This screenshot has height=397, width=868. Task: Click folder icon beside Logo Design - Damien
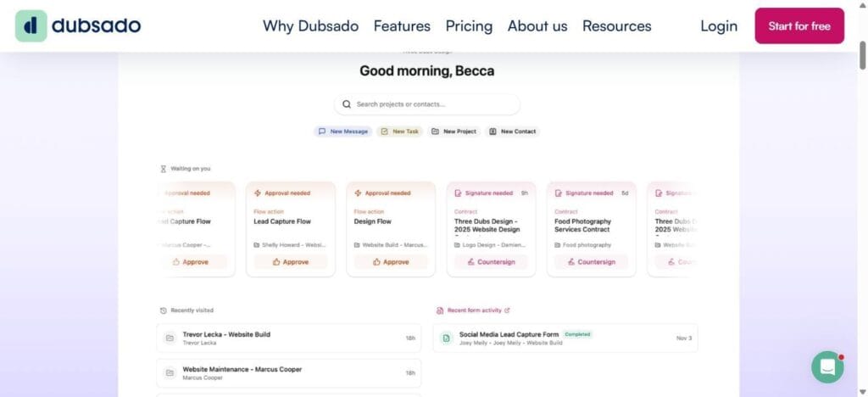[457, 245]
